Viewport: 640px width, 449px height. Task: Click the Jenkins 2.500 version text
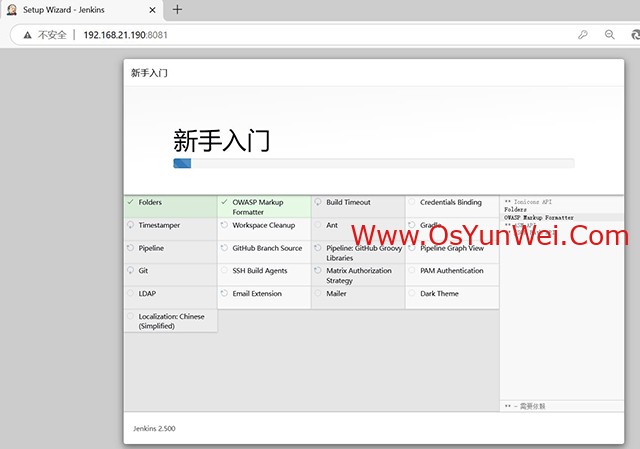154,429
